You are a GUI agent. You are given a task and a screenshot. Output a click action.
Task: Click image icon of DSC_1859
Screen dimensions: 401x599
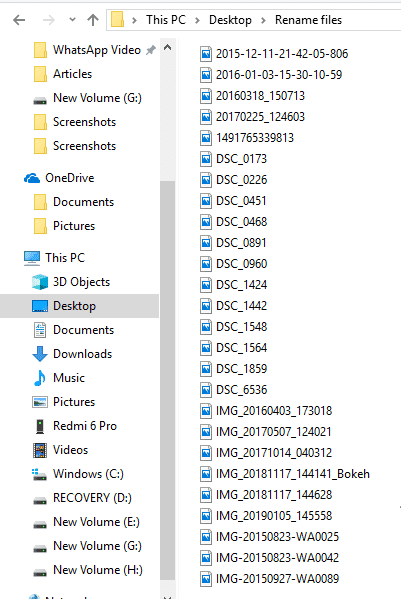[x=206, y=369]
